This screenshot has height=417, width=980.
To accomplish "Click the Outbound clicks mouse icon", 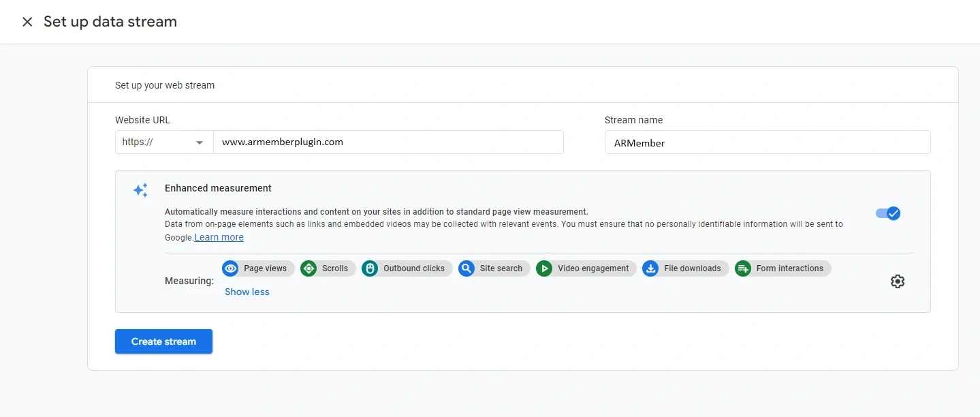I will (x=370, y=268).
